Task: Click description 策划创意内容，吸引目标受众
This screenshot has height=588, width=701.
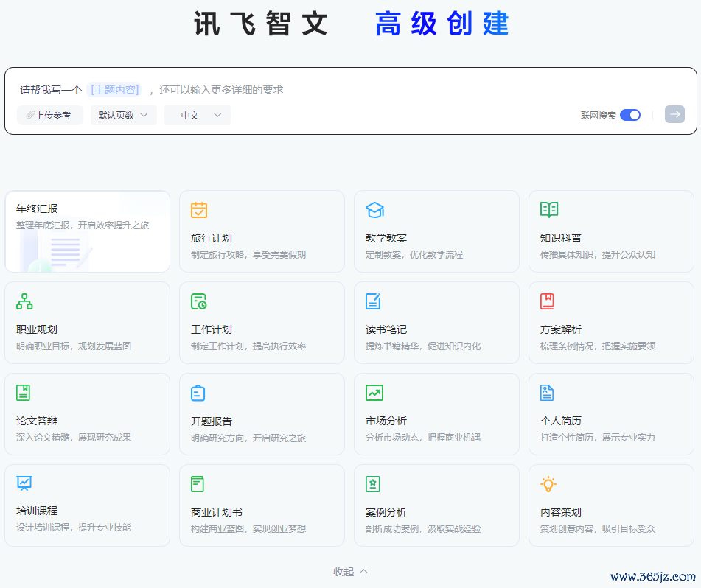Action: [598, 528]
